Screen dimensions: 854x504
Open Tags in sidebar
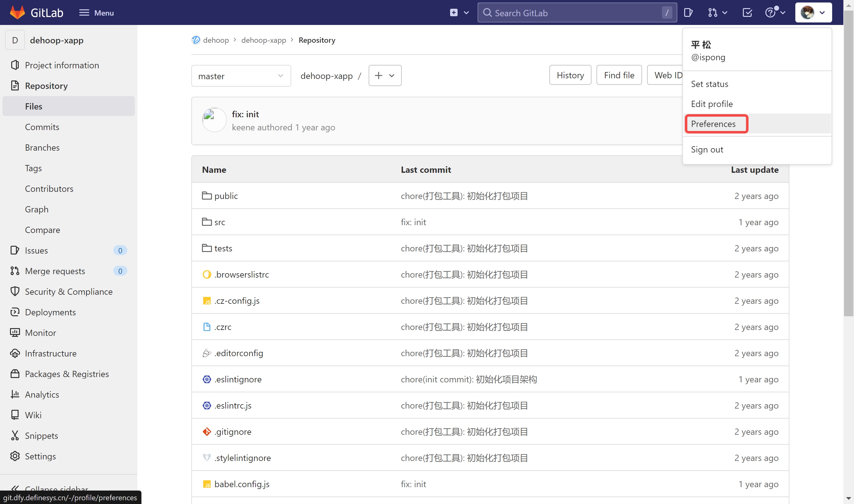(x=68, y=168)
